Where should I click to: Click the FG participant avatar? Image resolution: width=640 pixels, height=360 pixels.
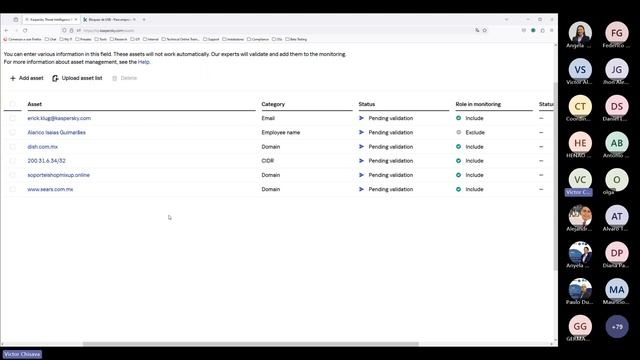pos(617,33)
